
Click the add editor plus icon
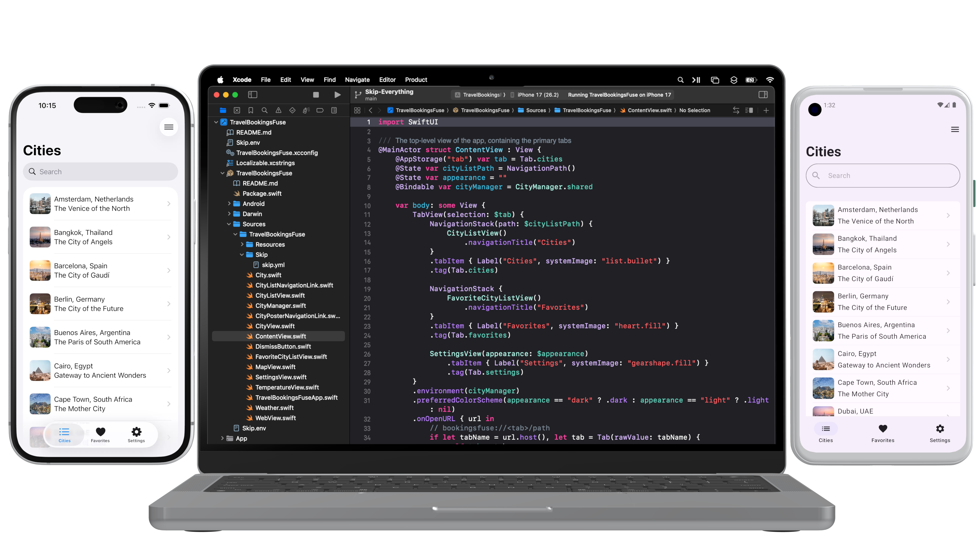[766, 110]
